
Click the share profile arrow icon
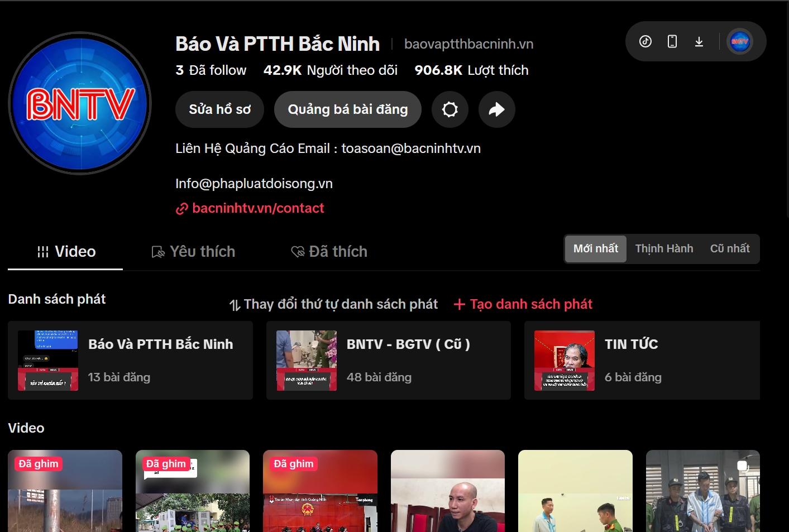click(497, 109)
